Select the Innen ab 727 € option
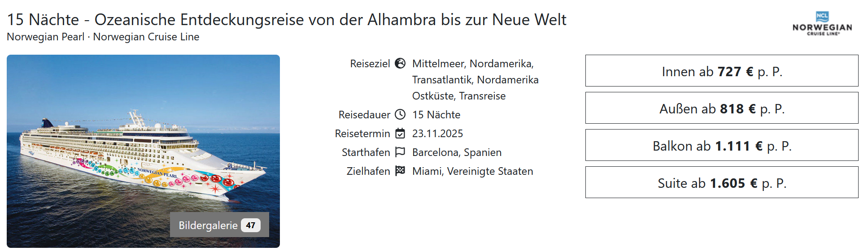 point(721,71)
